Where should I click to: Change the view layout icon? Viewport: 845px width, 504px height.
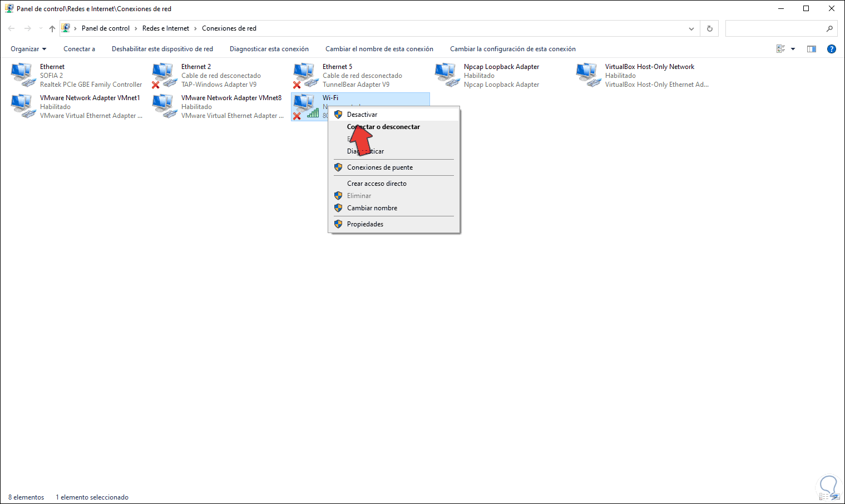click(x=780, y=49)
